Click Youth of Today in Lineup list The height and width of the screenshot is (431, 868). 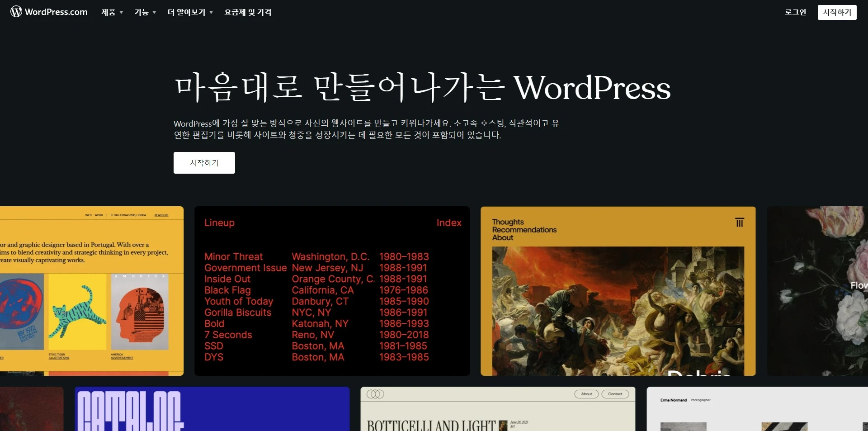239,301
